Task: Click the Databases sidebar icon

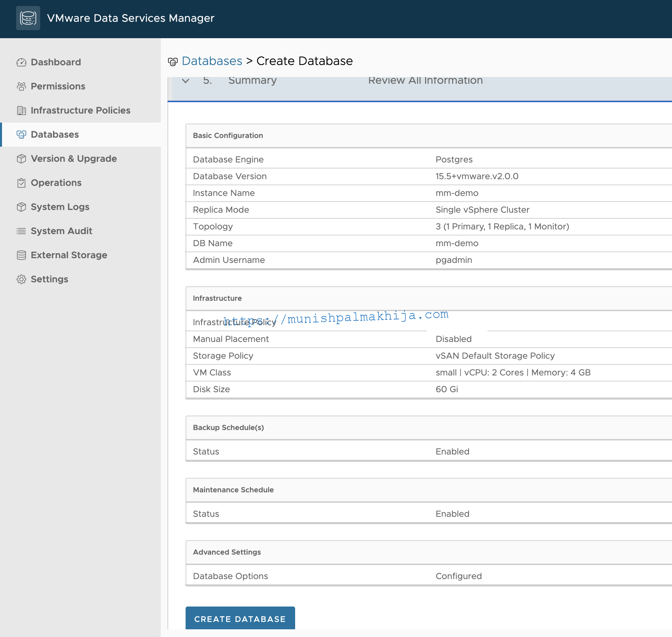Action: (x=21, y=135)
